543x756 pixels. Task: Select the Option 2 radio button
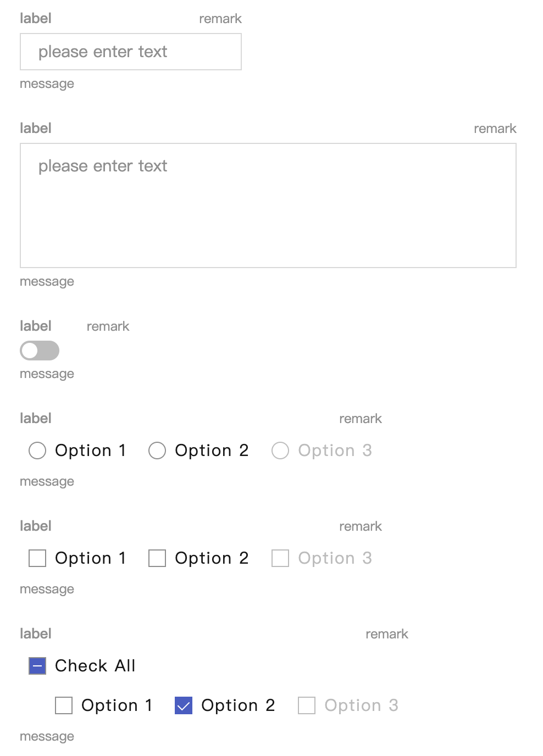[157, 451]
